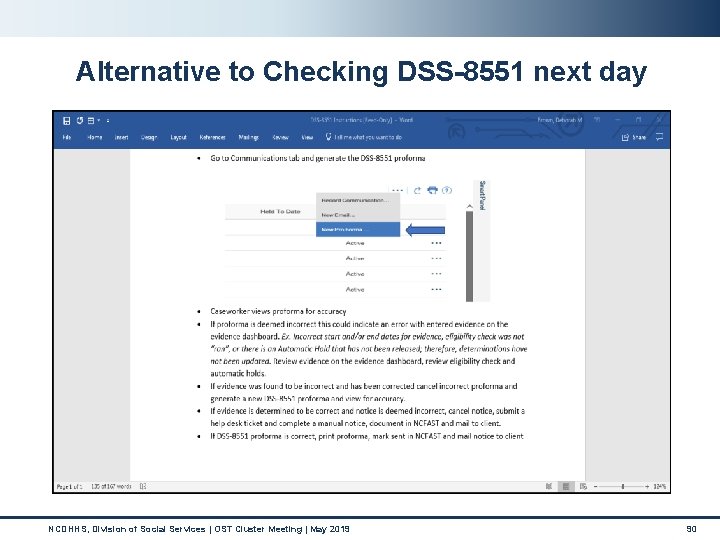Screen dimensions: 720x540
Task: Open the Review ribbon tab
Action: point(280,137)
